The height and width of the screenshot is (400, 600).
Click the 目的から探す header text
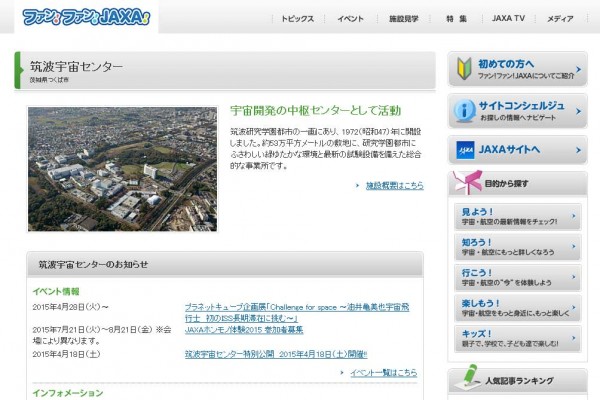[x=506, y=183]
